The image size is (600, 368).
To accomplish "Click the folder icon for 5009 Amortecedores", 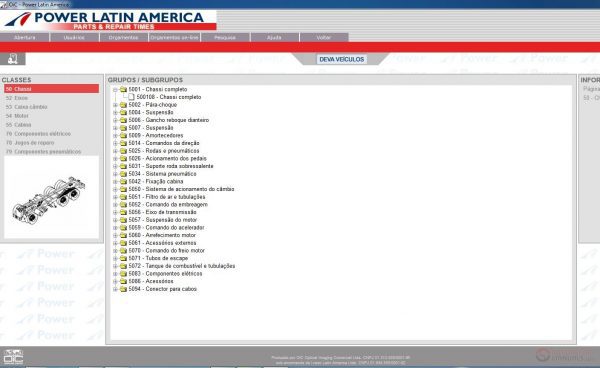I will pyautogui.click(x=123, y=135).
